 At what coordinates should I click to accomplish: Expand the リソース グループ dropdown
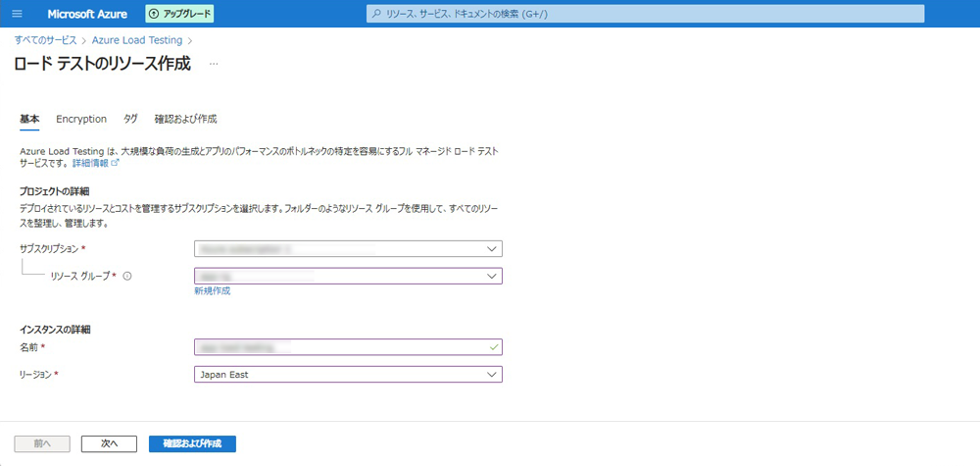point(348,276)
